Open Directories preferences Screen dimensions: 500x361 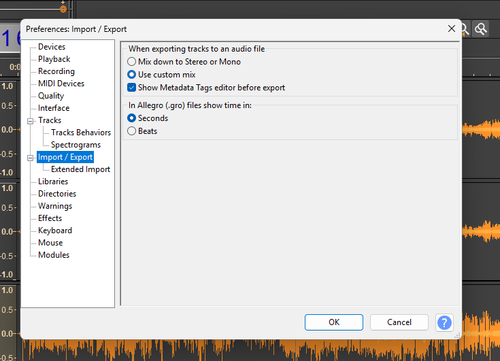point(57,194)
